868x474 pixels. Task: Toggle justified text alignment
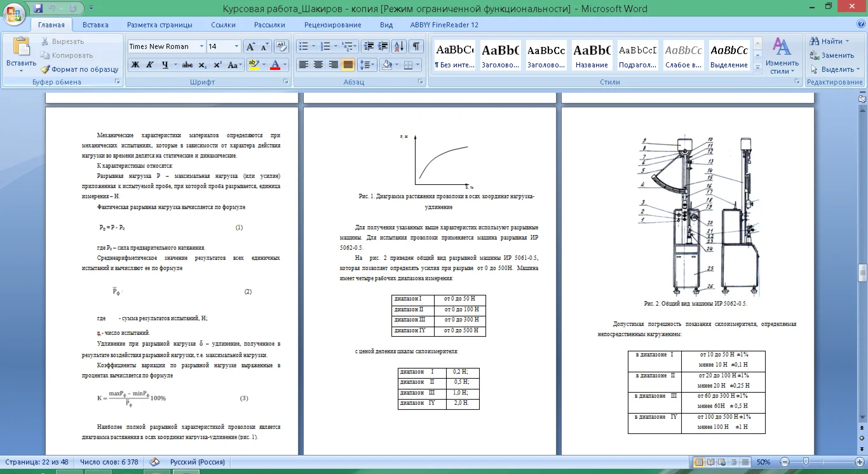[x=348, y=65]
